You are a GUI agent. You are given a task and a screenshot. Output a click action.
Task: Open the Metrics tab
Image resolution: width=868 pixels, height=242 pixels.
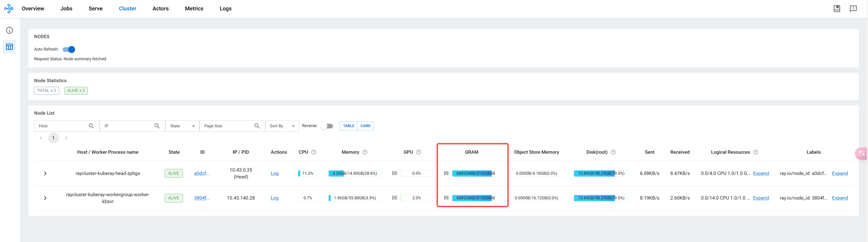tap(194, 9)
